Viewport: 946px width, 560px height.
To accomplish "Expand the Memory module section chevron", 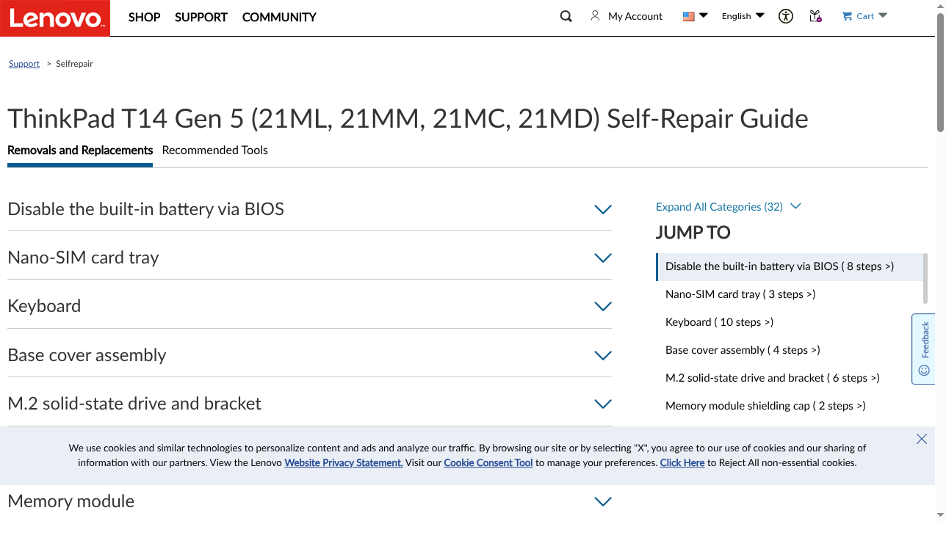I will [x=603, y=502].
